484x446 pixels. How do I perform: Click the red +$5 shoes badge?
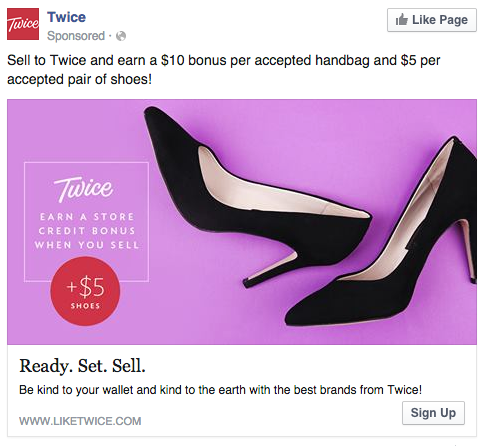tap(85, 291)
